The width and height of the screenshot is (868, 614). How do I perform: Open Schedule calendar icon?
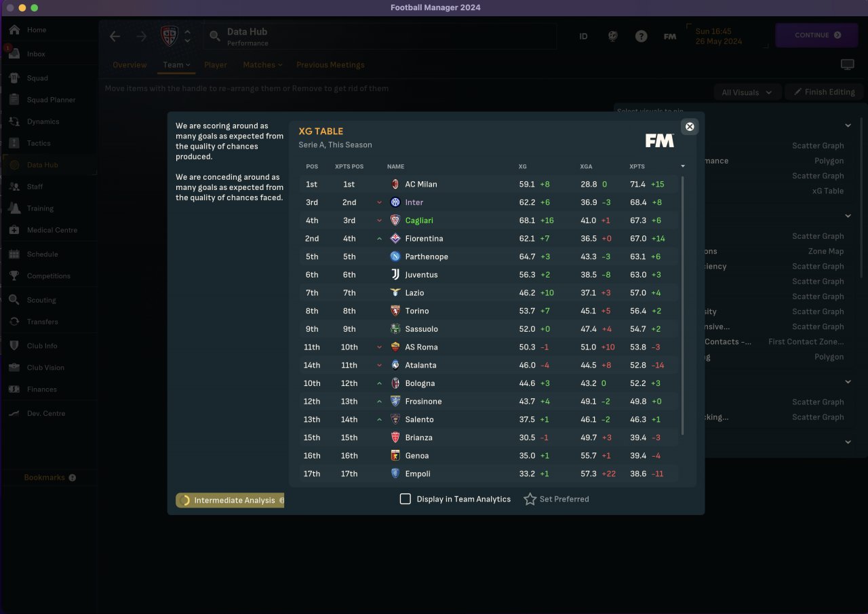click(x=14, y=254)
